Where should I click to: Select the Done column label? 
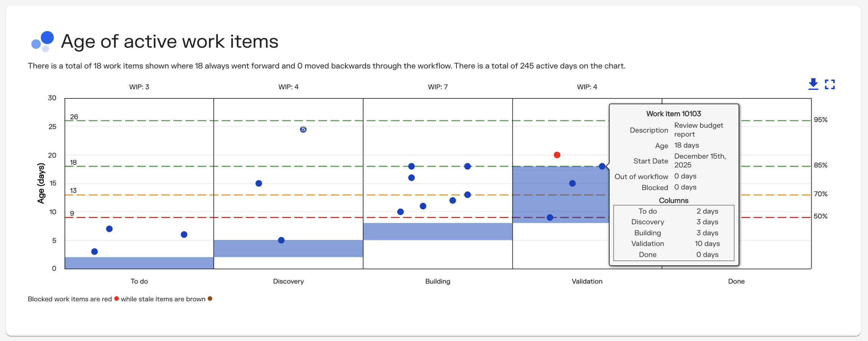click(736, 281)
